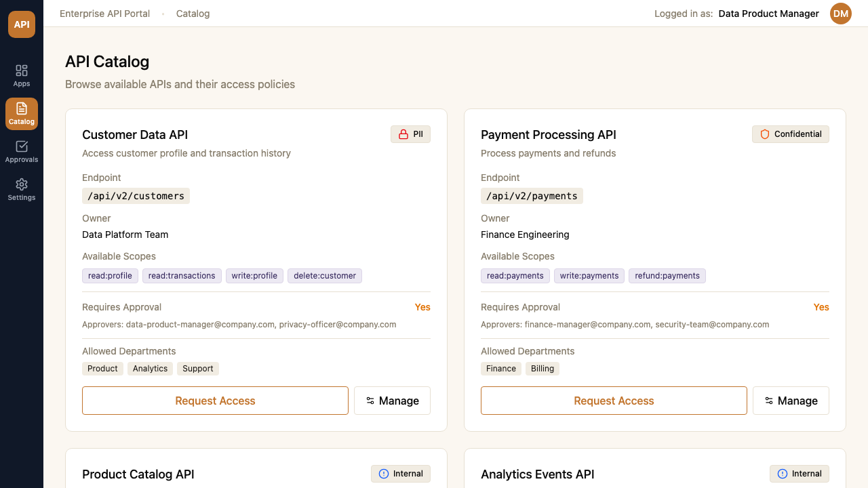
Task: Open Settings from the sidebar
Action: click(22, 190)
